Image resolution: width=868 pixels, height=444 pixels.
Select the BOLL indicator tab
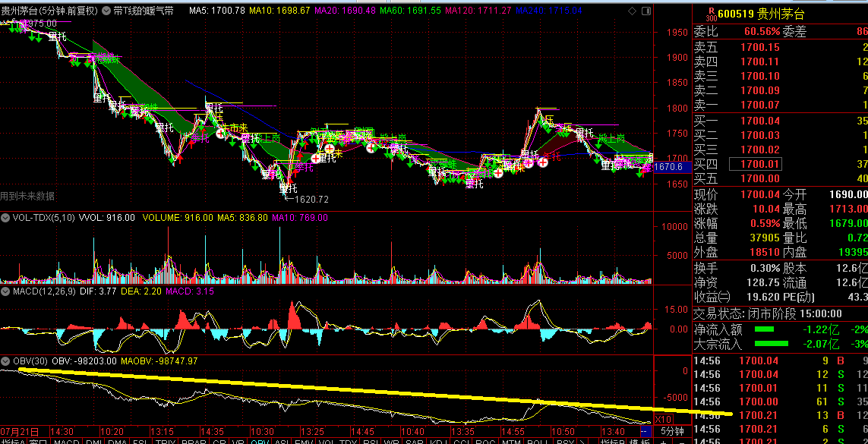pyautogui.click(x=538, y=441)
